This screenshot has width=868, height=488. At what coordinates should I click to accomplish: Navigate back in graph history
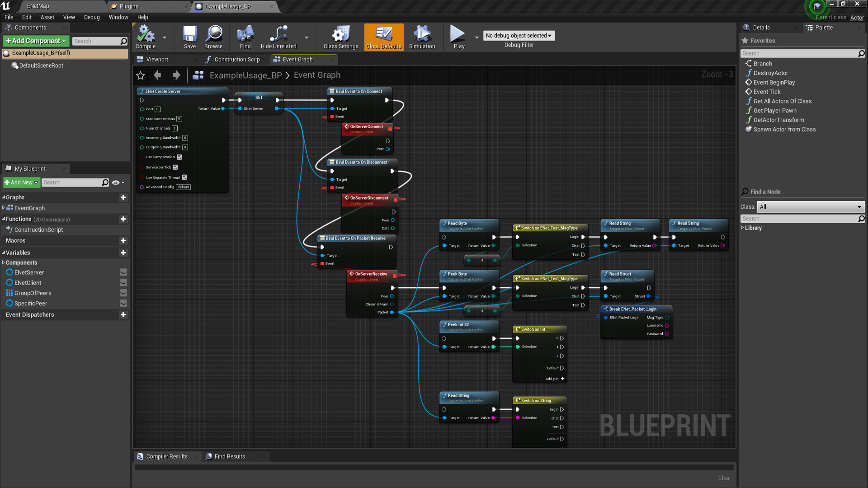click(x=157, y=75)
